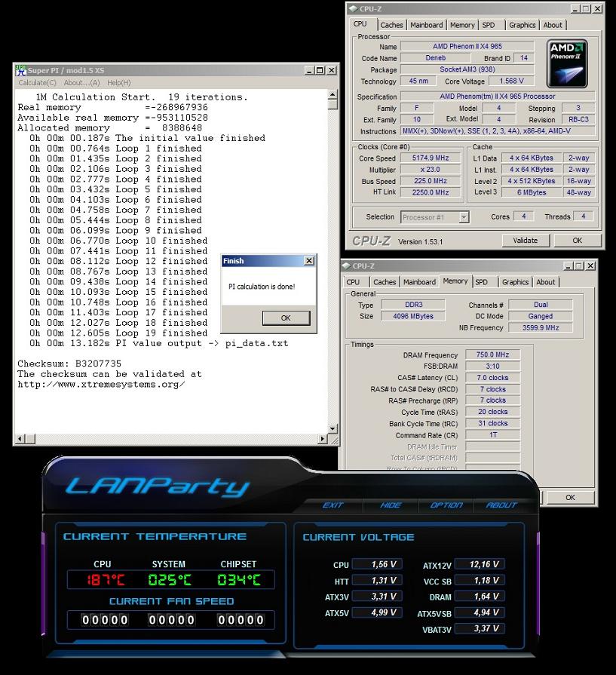Open the Calculate(C) menu in Super PI
The height and width of the screenshot is (675, 616).
coord(38,83)
